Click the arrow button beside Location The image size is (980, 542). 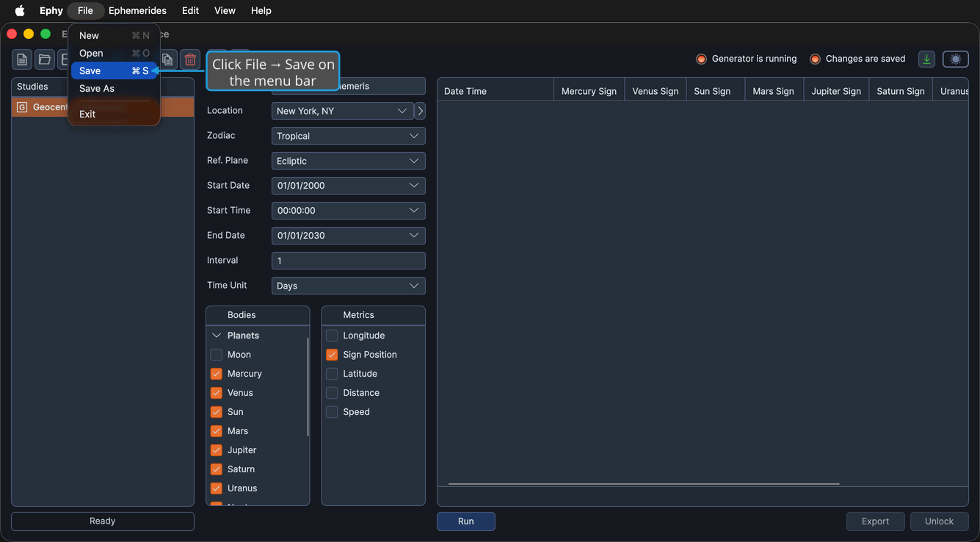point(420,111)
